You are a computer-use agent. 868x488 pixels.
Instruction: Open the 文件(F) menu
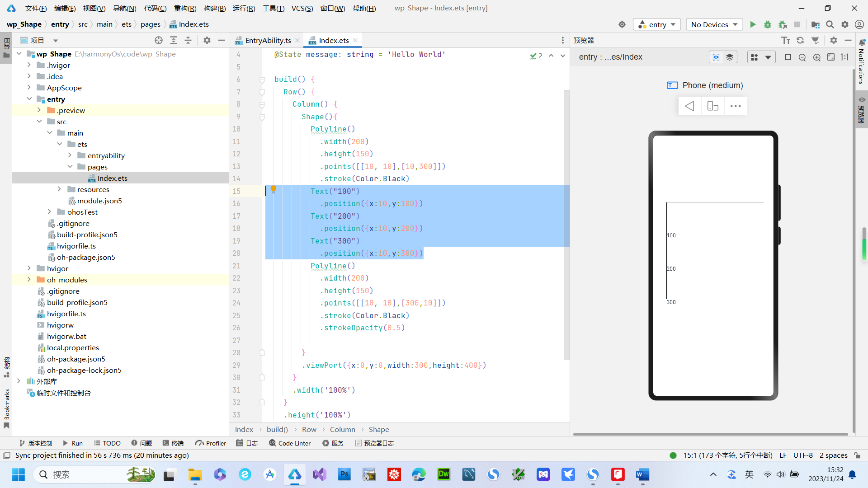36,8
